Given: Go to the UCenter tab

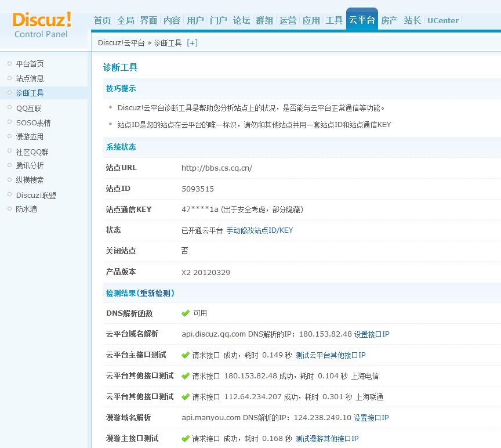Looking at the screenshot, I should coord(443,20).
